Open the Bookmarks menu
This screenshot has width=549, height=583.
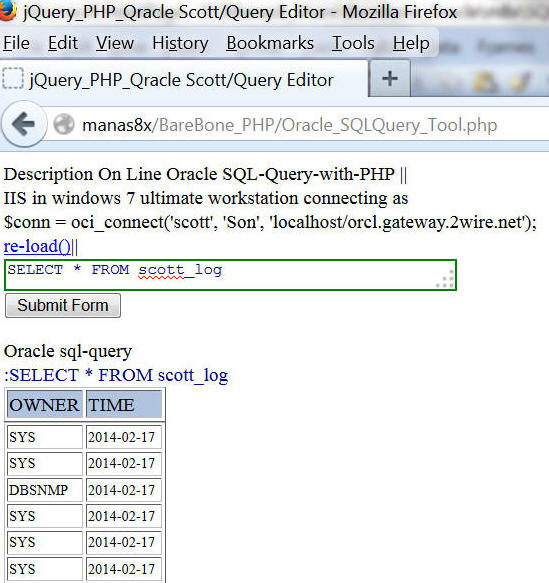[270, 43]
